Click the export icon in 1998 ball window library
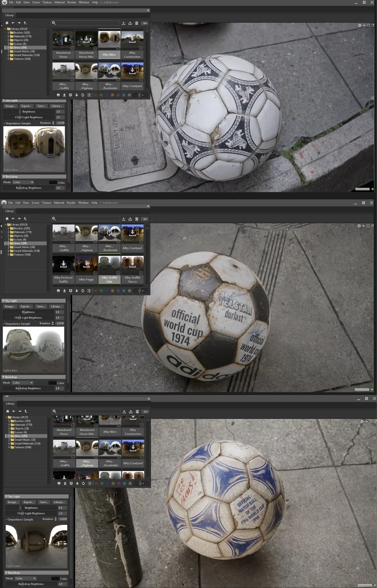 (x=131, y=412)
